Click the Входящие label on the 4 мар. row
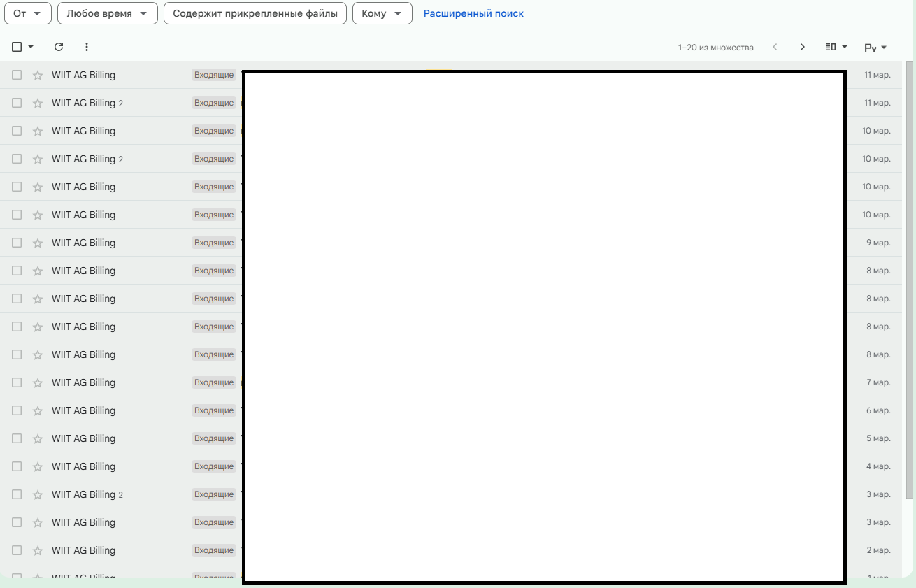 click(214, 466)
